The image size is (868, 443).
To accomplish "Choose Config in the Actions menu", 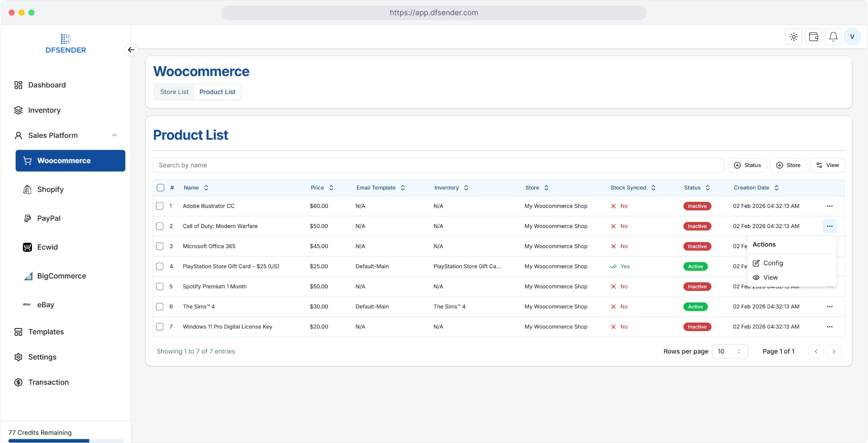I will (773, 263).
